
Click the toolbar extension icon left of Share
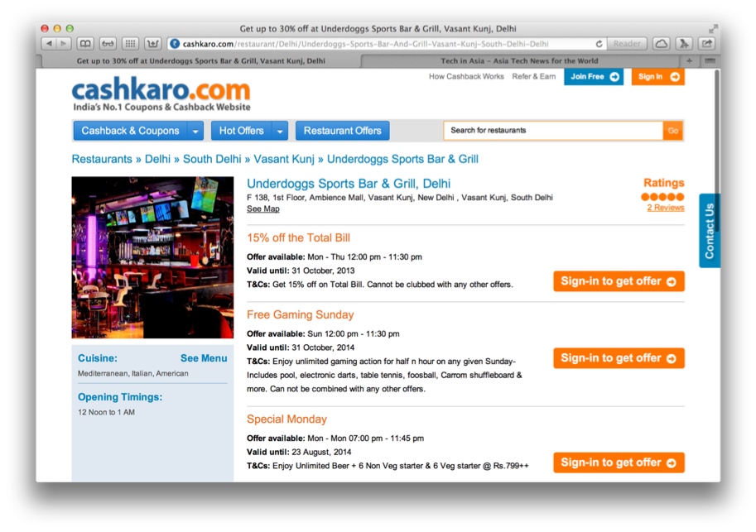click(684, 44)
